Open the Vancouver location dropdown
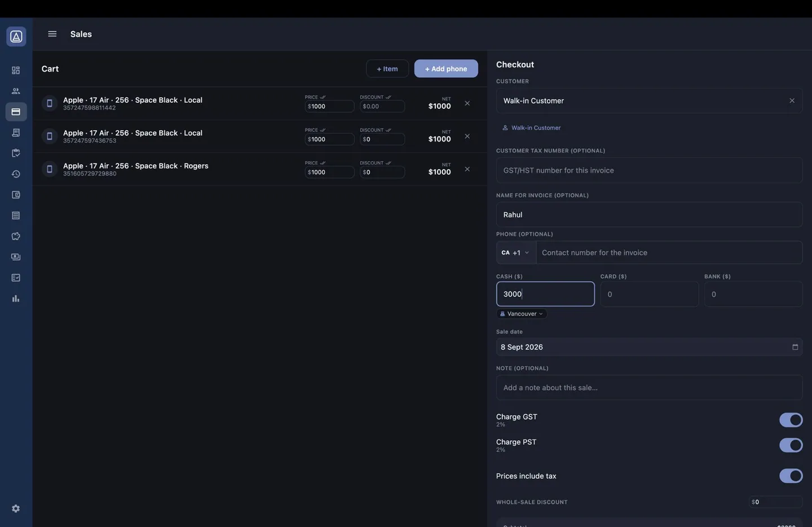The width and height of the screenshot is (812, 527). [x=522, y=314]
